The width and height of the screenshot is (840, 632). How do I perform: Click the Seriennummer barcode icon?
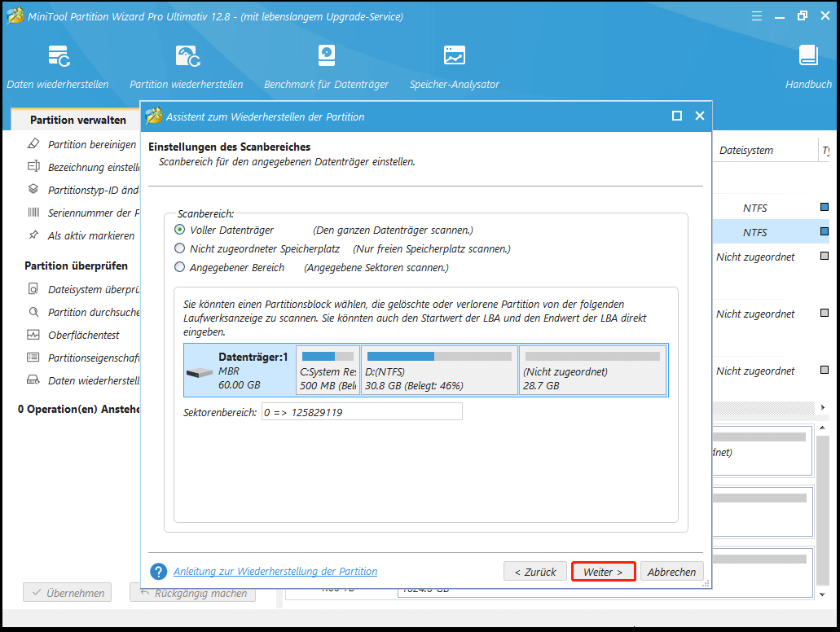click(33, 212)
